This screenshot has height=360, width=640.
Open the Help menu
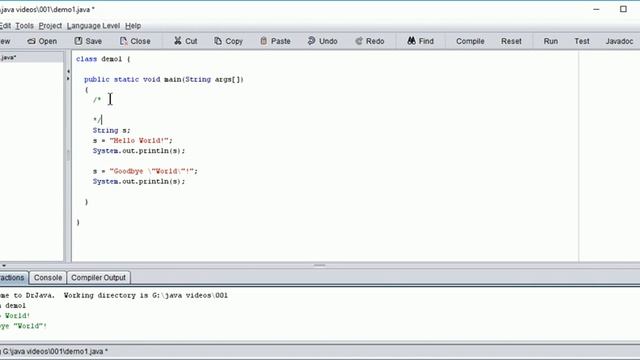(133, 26)
